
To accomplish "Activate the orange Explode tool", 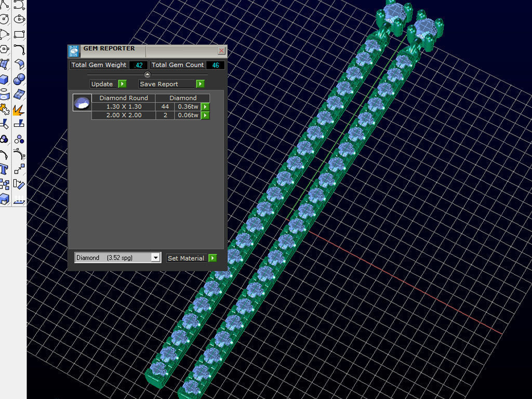I will click(x=20, y=110).
